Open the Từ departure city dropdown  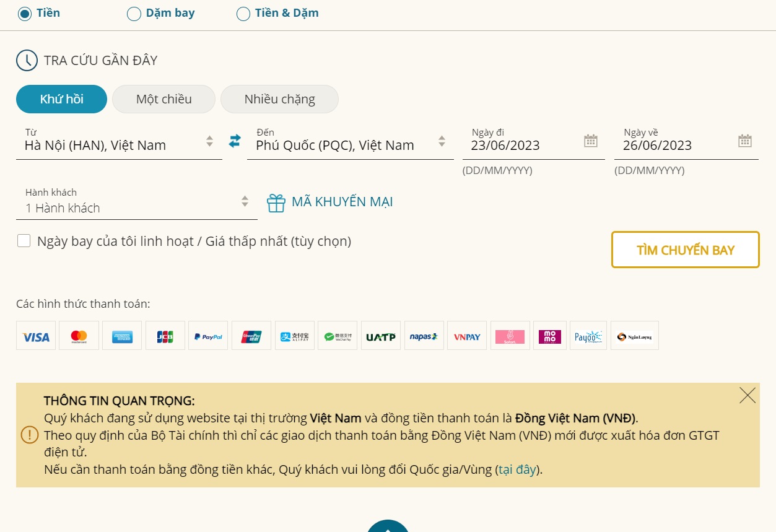point(209,141)
